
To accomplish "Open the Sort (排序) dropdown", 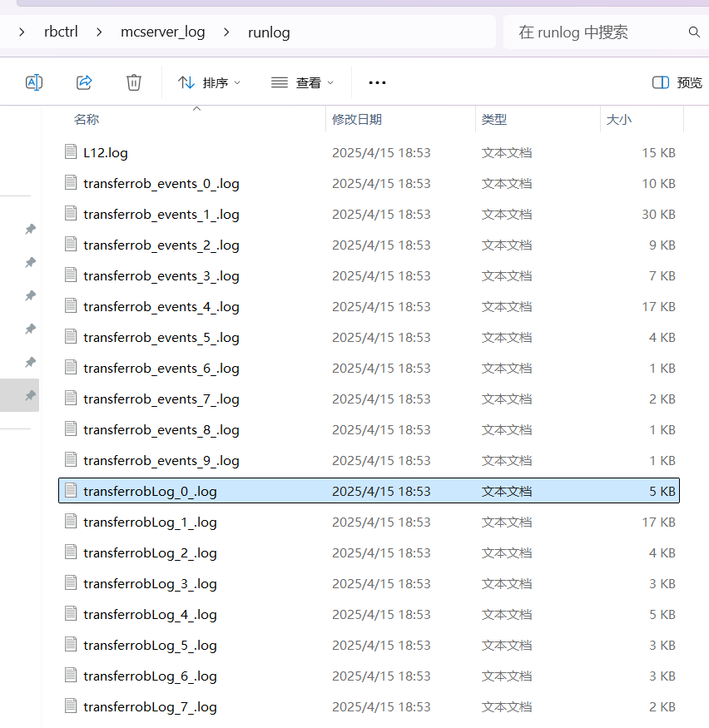I will 209,82.
